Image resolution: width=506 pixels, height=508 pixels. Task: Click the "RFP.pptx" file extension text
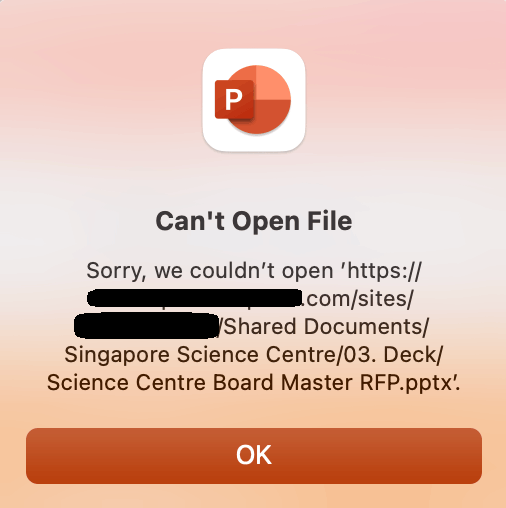pos(405,383)
